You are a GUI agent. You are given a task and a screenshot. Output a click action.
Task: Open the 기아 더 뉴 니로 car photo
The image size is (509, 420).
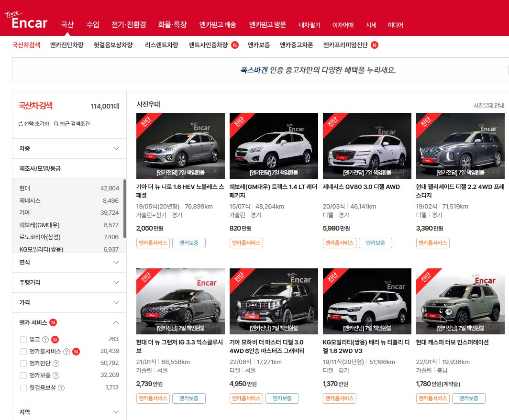[180, 146]
